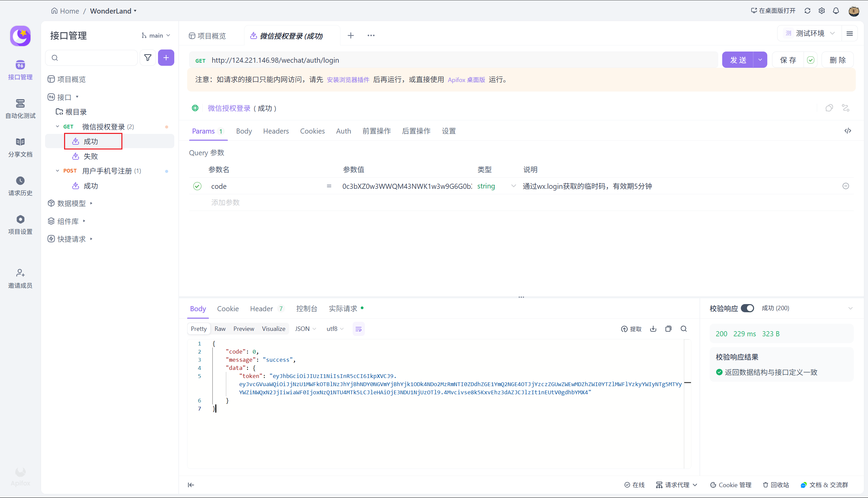
Task: Search within response body
Action: coord(684,329)
